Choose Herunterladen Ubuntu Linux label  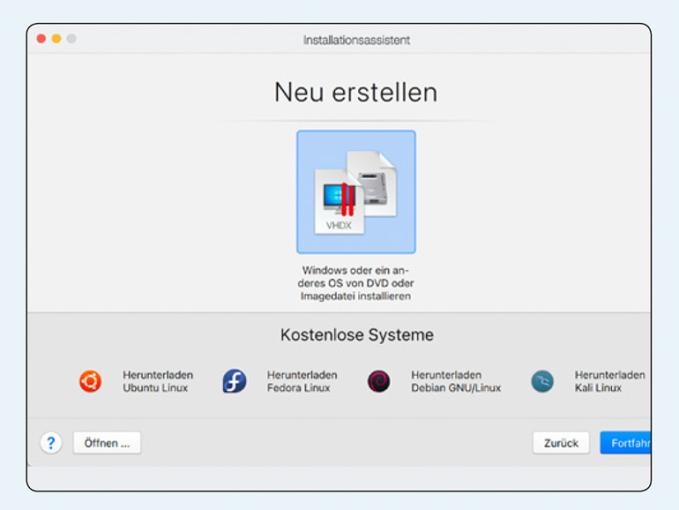[x=158, y=381]
